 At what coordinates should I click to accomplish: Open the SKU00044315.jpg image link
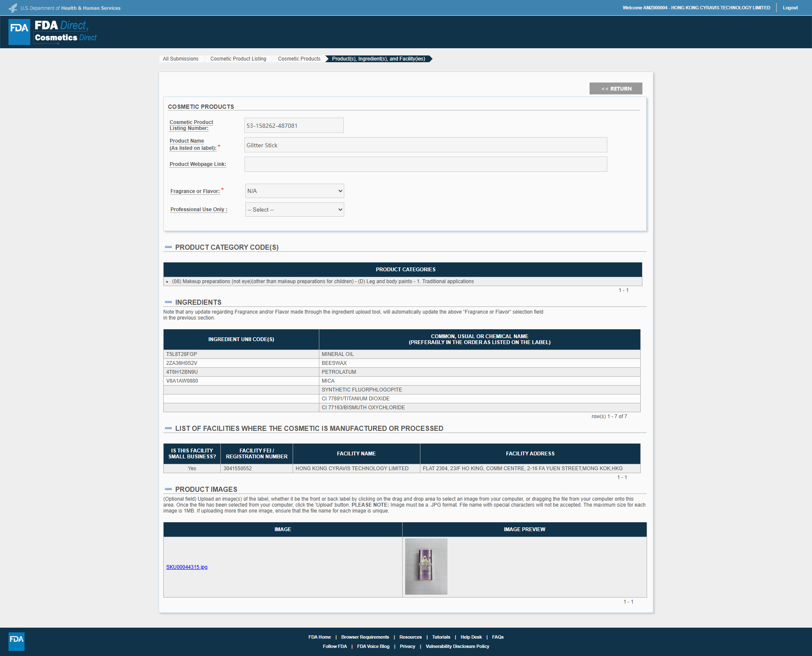[187, 567]
